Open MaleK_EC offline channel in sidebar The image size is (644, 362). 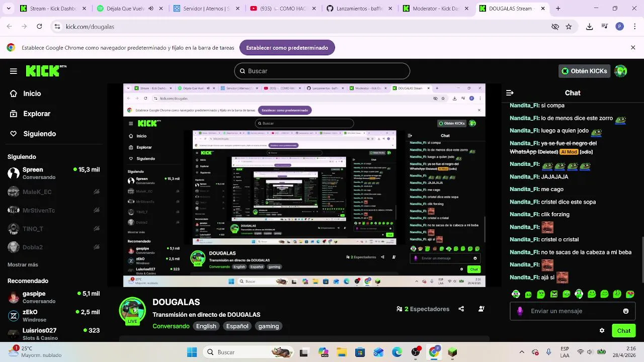pyautogui.click(x=54, y=192)
